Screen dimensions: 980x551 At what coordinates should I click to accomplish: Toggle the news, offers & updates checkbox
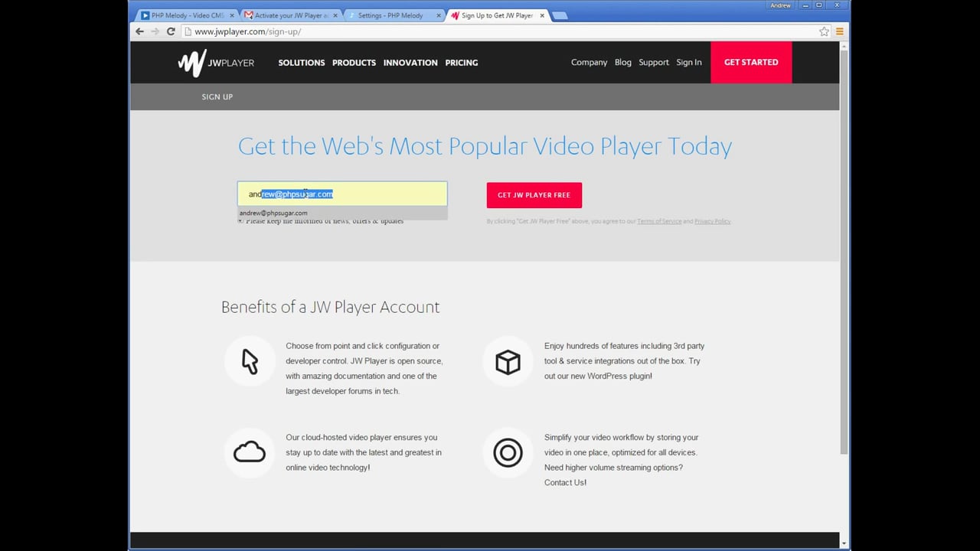(x=240, y=221)
